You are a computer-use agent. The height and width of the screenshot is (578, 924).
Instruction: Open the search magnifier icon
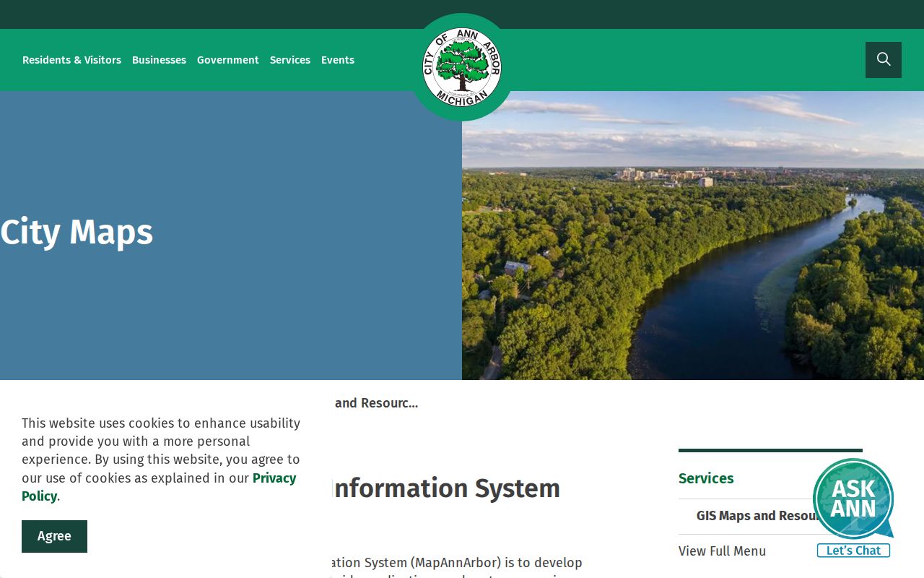884,60
